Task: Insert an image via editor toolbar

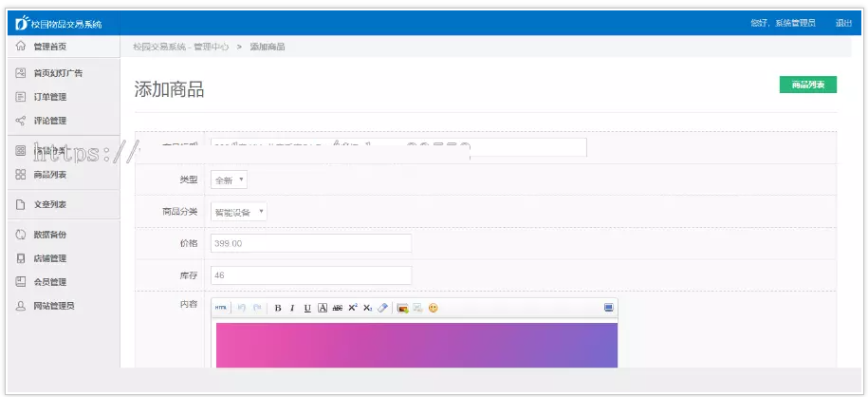Action: [402, 309]
